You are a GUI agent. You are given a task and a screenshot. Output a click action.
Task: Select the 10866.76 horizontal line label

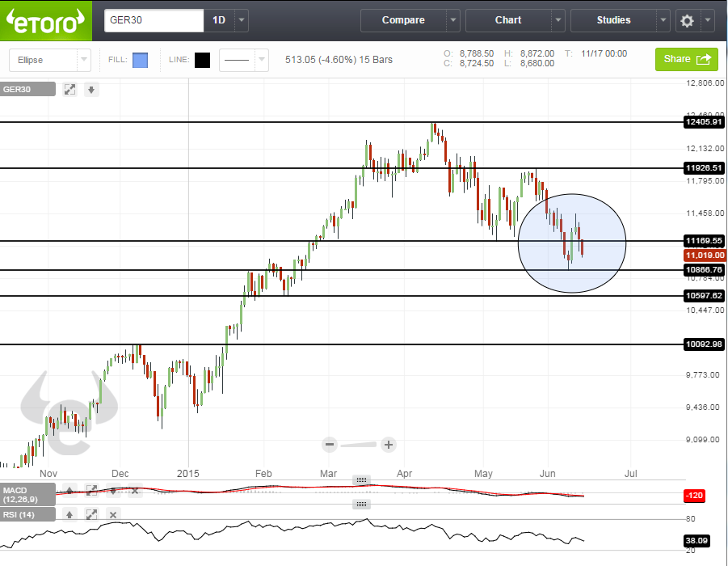704,269
